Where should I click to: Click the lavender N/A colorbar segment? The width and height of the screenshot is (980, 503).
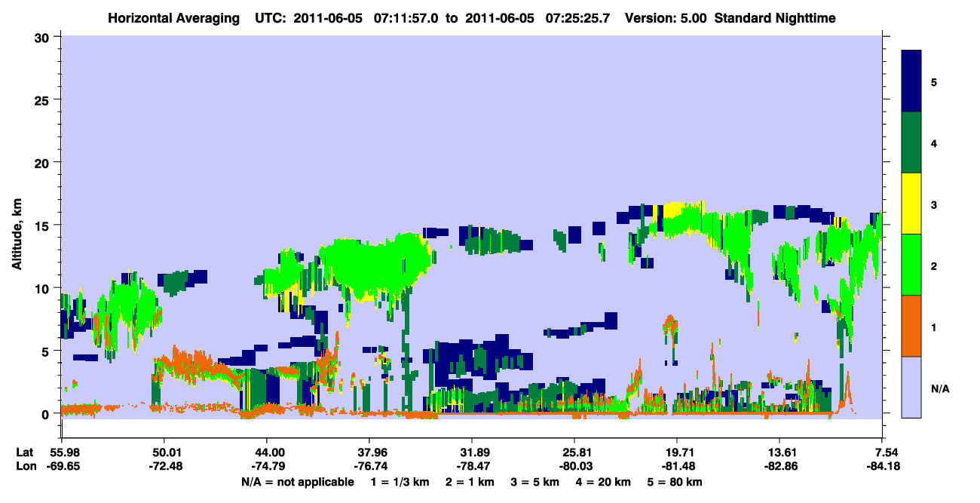(x=911, y=387)
